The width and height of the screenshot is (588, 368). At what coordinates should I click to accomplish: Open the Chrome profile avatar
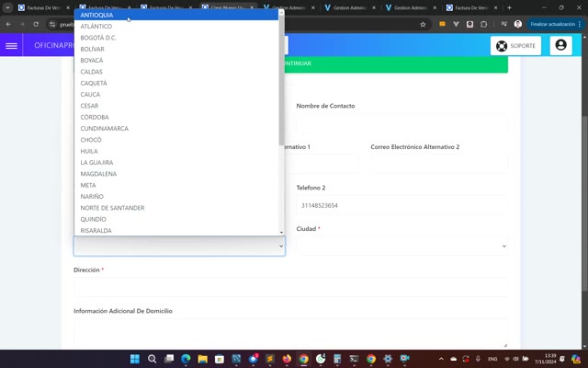click(x=518, y=24)
